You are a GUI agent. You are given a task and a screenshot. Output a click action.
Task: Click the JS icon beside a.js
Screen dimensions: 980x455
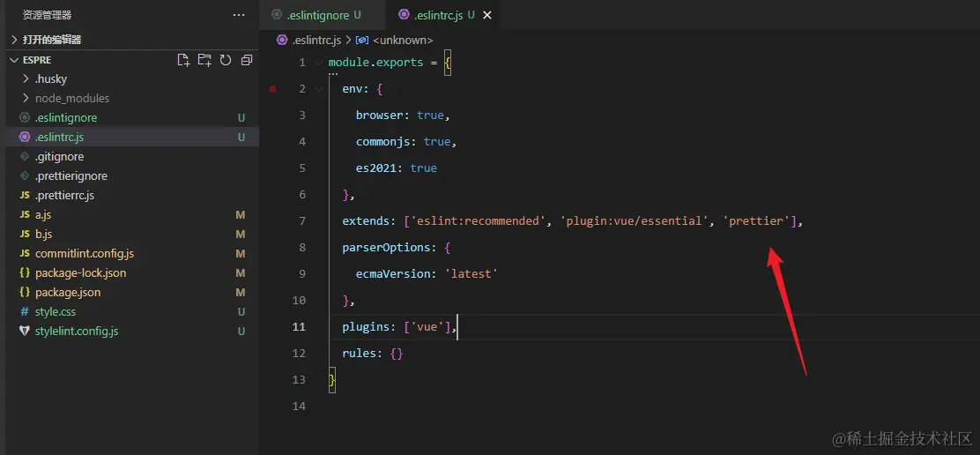click(x=25, y=214)
